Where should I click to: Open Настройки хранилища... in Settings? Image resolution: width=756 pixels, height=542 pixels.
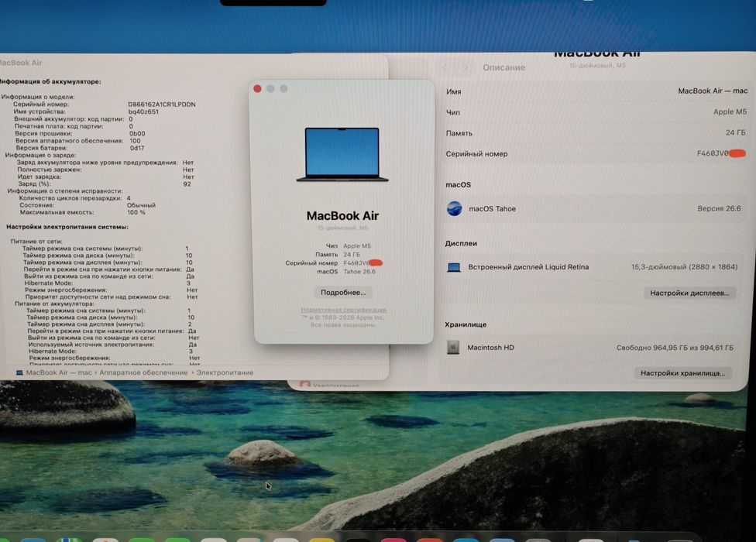[682, 373]
